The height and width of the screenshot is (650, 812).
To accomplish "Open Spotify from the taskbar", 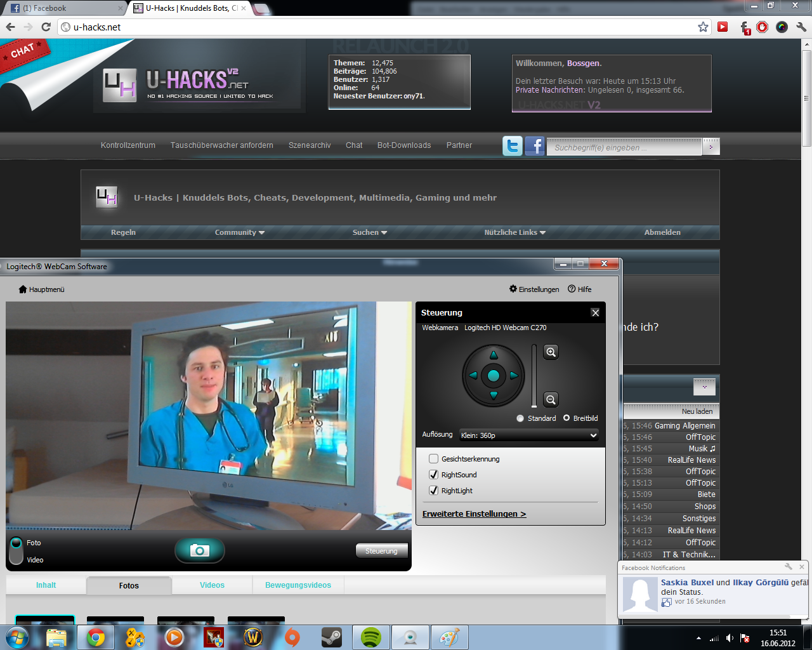I will (x=371, y=637).
